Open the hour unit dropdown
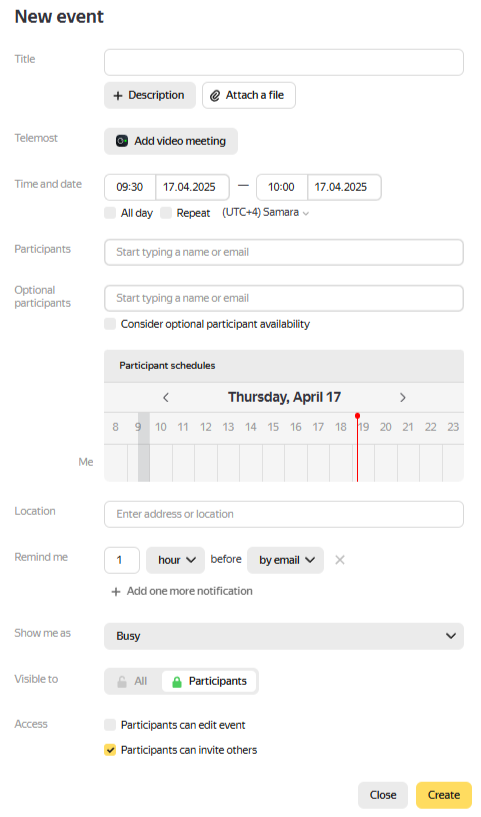Image resolution: width=481 pixels, height=817 pixels. tap(176, 560)
